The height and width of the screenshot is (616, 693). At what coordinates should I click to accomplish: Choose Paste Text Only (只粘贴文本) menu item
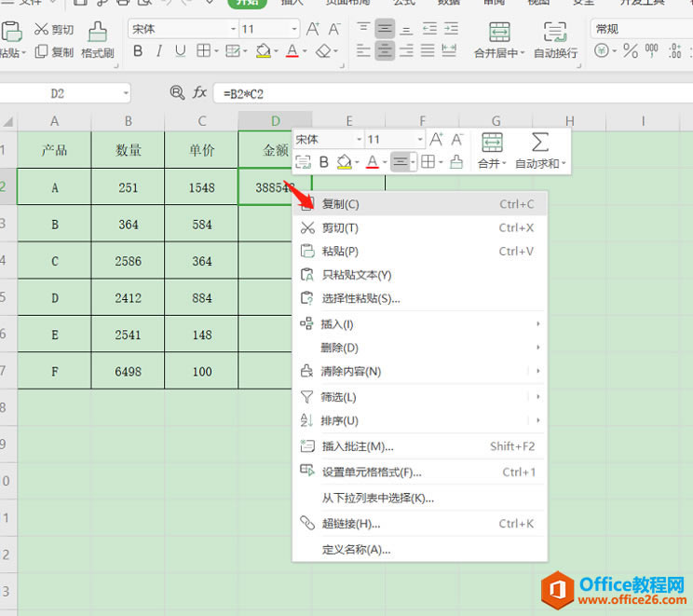tap(420, 275)
